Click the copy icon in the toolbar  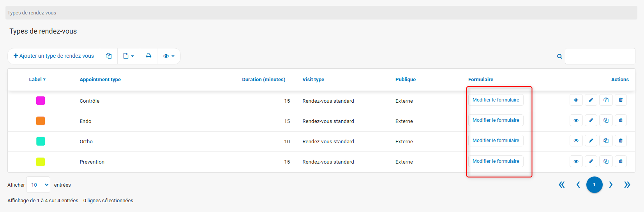tap(109, 56)
